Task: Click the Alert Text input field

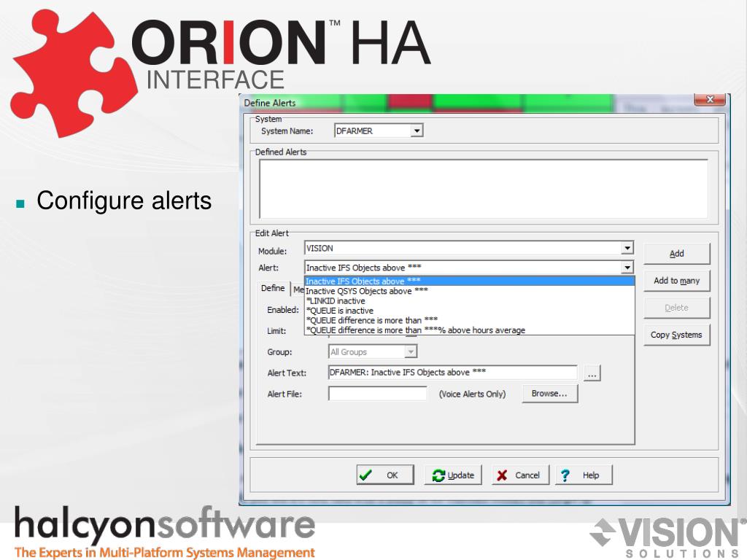Action: click(452, 373)
